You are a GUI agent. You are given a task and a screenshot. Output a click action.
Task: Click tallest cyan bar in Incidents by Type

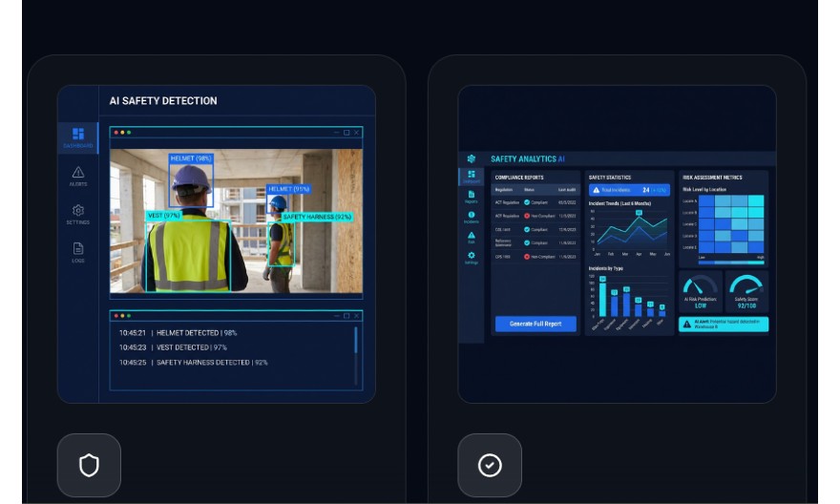click(x=602, y=300)
